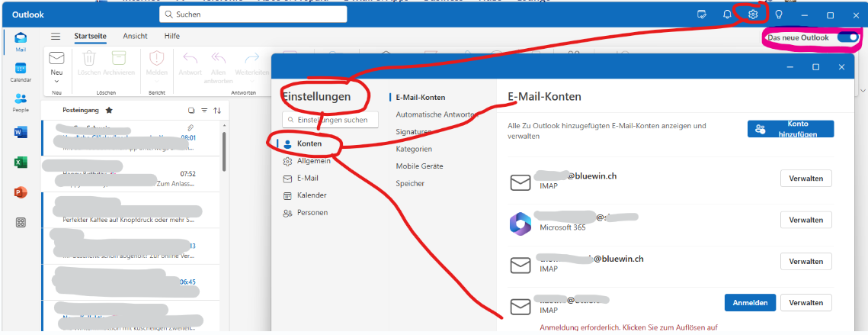Select Automatische Antworten in settings submenu

436,114
